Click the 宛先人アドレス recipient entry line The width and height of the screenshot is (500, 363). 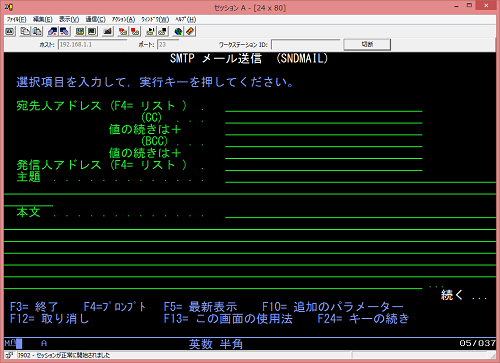(324, 106)
